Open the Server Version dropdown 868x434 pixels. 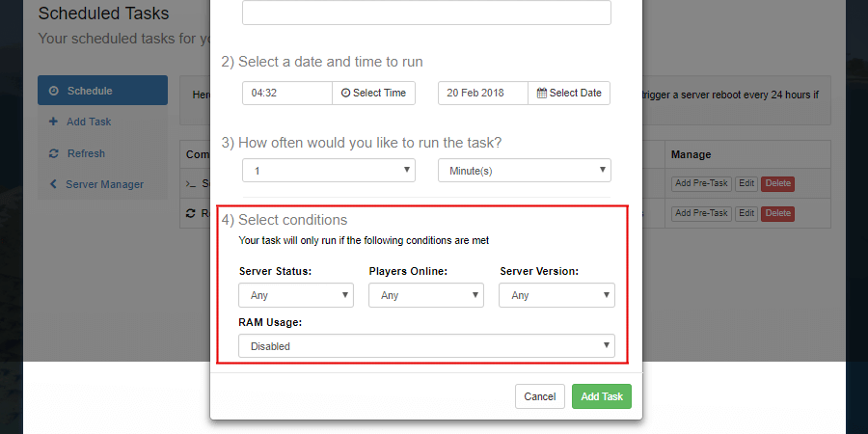pos(556,295)
